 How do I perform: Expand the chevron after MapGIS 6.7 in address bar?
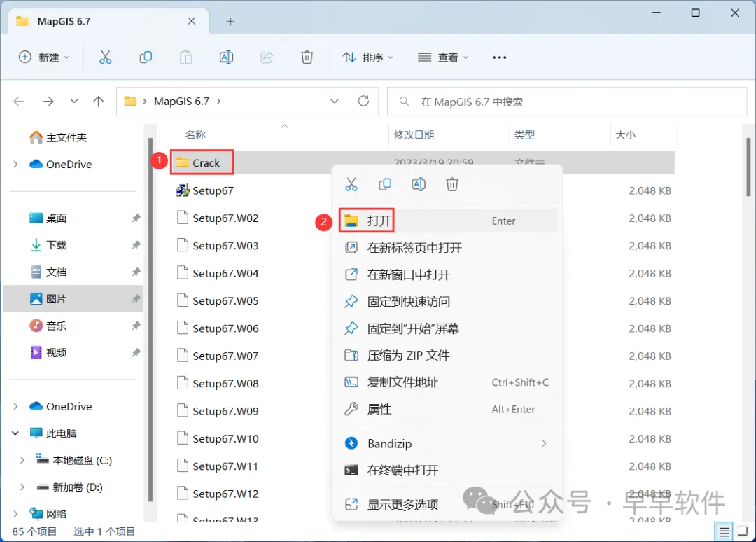tap(219, 102)
